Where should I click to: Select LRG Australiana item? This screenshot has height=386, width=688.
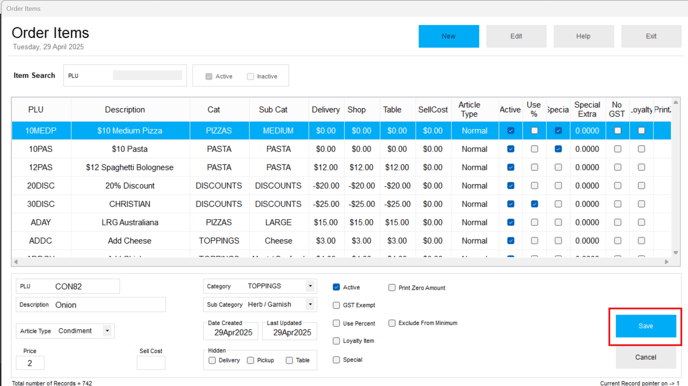coord(341,222)
